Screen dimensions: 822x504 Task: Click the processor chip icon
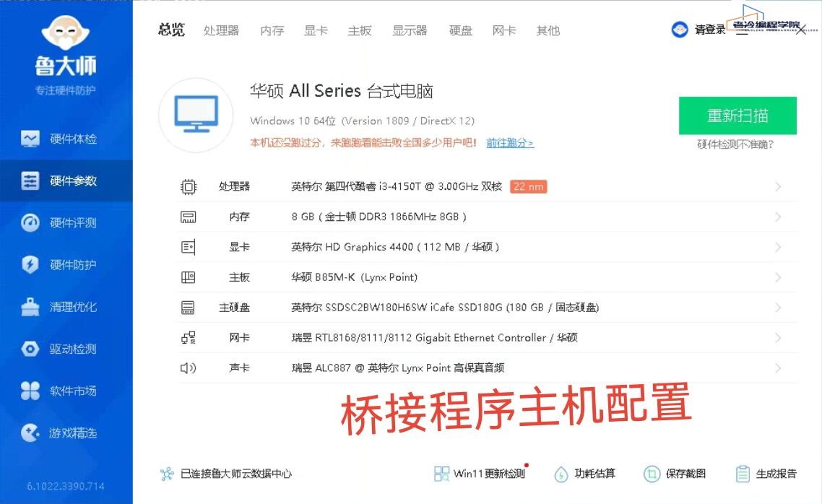pyautogui.click(x=189, y=187)
